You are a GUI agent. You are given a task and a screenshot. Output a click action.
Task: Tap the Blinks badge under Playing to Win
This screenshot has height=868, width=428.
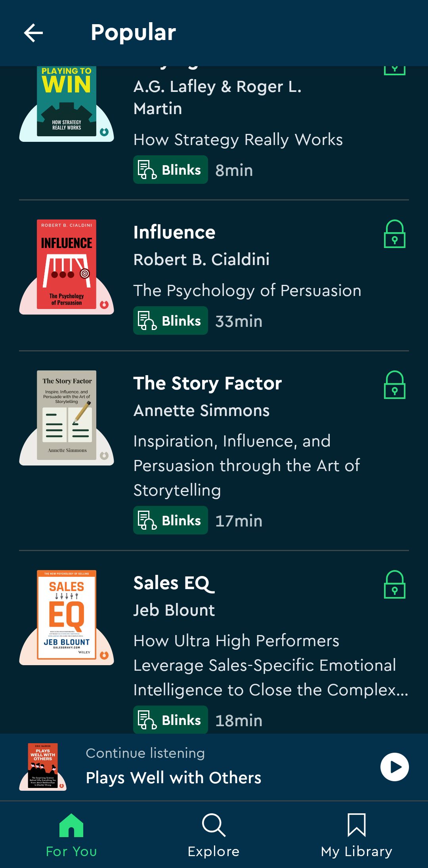[170, 170]
